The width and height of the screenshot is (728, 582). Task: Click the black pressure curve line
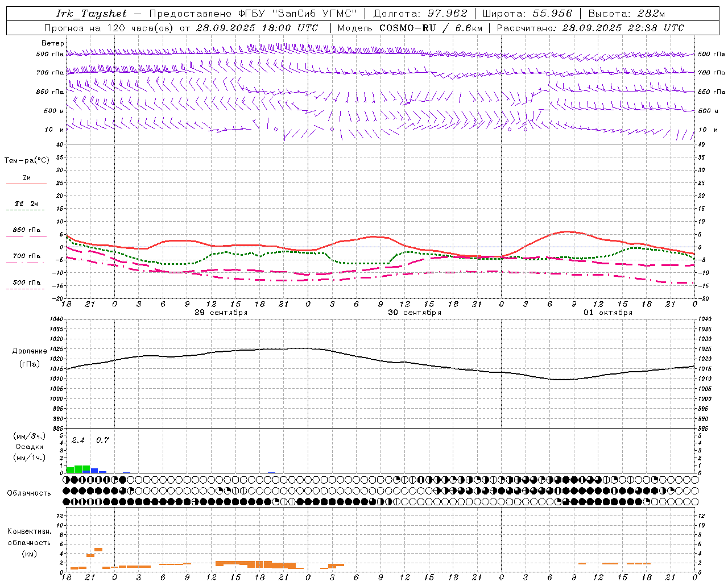381,360
